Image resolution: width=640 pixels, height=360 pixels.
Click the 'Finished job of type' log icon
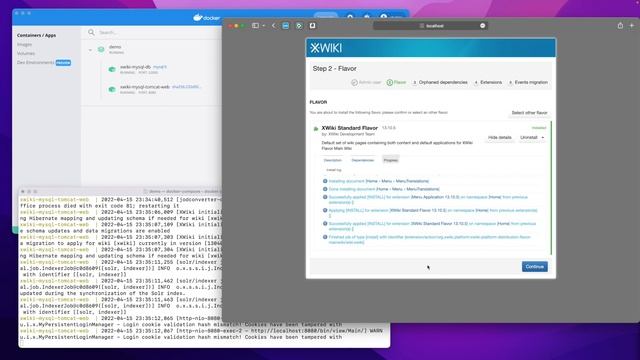325,237
